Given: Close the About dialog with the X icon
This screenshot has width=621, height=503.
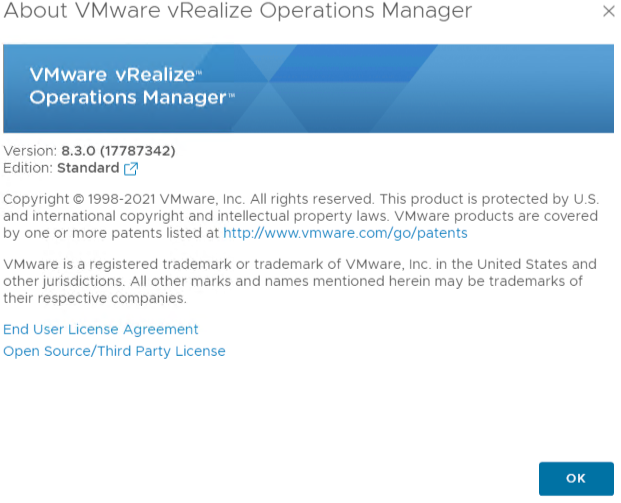Looking at the screenshot, I should click(x=609, y=11).
